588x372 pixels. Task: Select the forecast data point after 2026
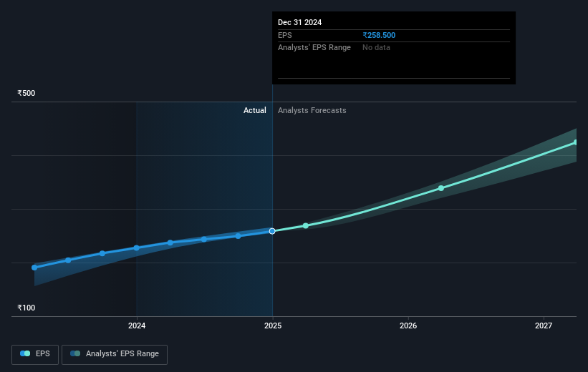click(x=441, y=188)
